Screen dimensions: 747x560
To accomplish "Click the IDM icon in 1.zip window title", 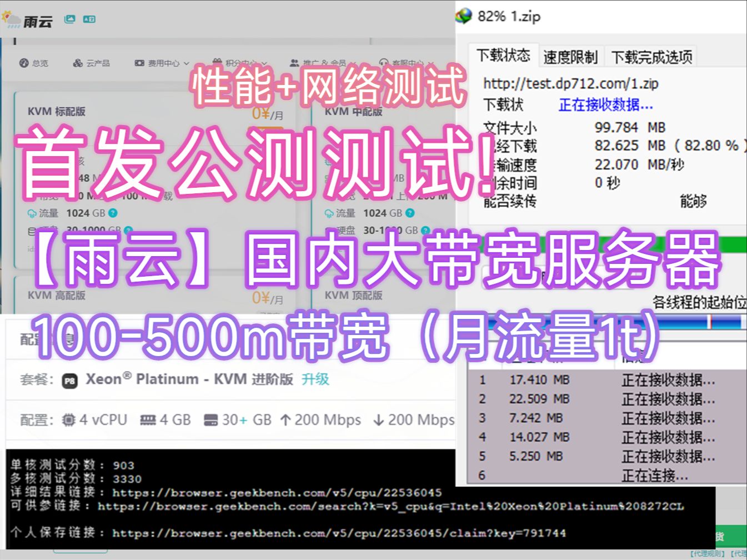I will point(463,16).
